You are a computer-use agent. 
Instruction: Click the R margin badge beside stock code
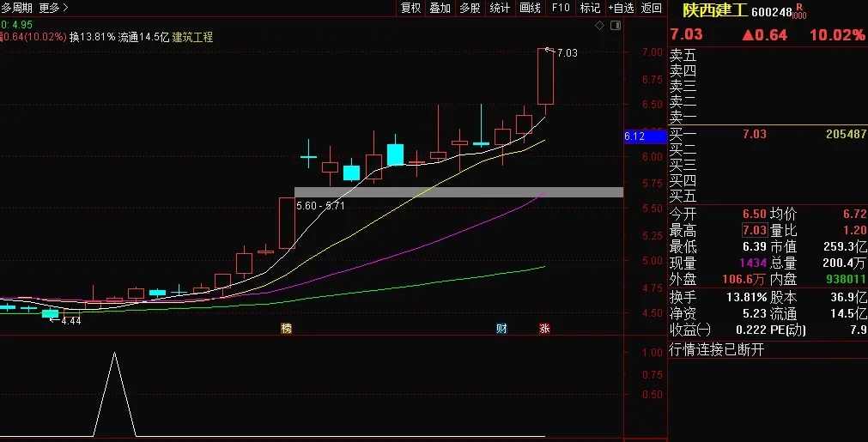(799, 7)
